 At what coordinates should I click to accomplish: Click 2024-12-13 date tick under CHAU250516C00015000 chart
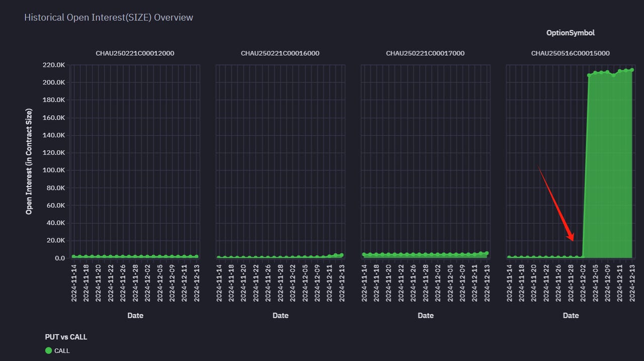pyautogui.click(x=632, y=283)
